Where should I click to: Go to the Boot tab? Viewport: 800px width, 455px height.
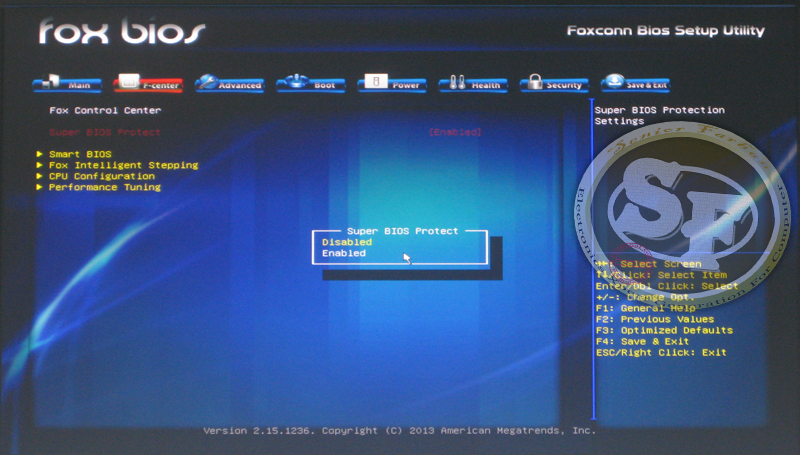311,83
